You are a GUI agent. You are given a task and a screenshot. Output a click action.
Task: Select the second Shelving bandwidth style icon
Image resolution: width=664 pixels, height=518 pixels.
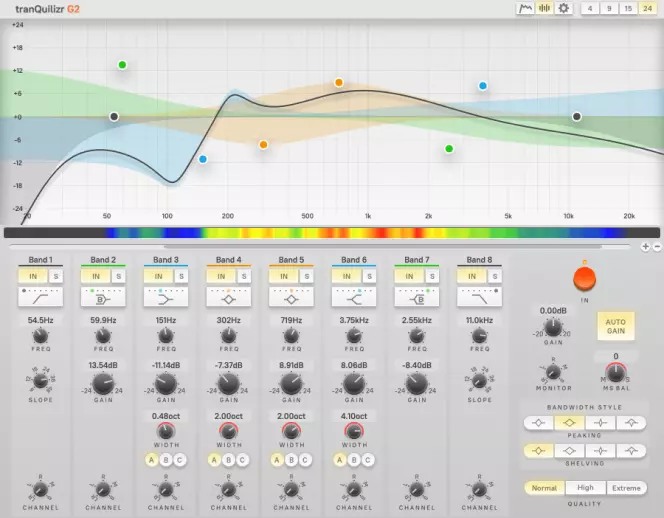[x=570, y=451]
